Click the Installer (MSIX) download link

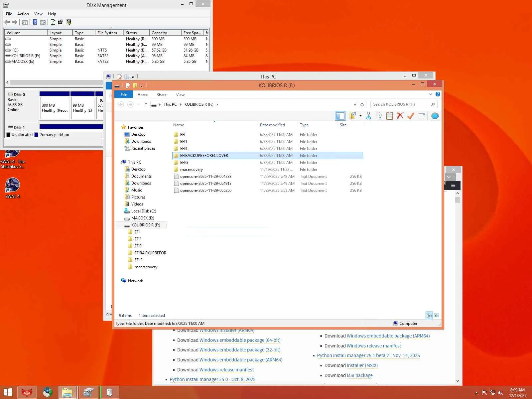[362, 365]
